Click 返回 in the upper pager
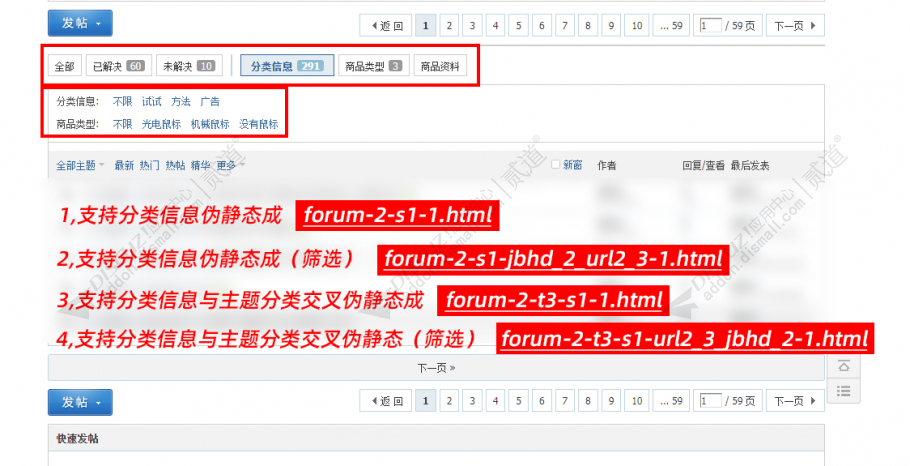The image size is (910, 466). coord(385,26)
